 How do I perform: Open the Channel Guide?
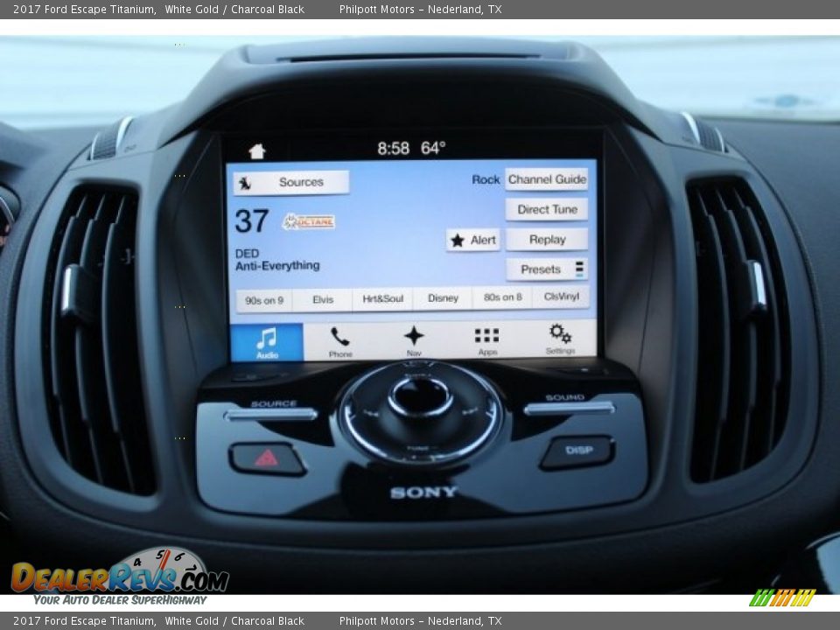coord(547,179)
